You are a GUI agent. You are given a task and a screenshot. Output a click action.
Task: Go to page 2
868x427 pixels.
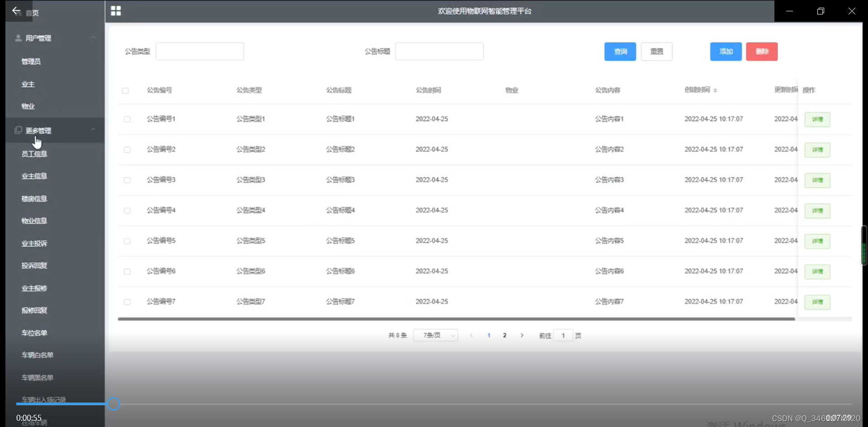(x=505, y=335)
